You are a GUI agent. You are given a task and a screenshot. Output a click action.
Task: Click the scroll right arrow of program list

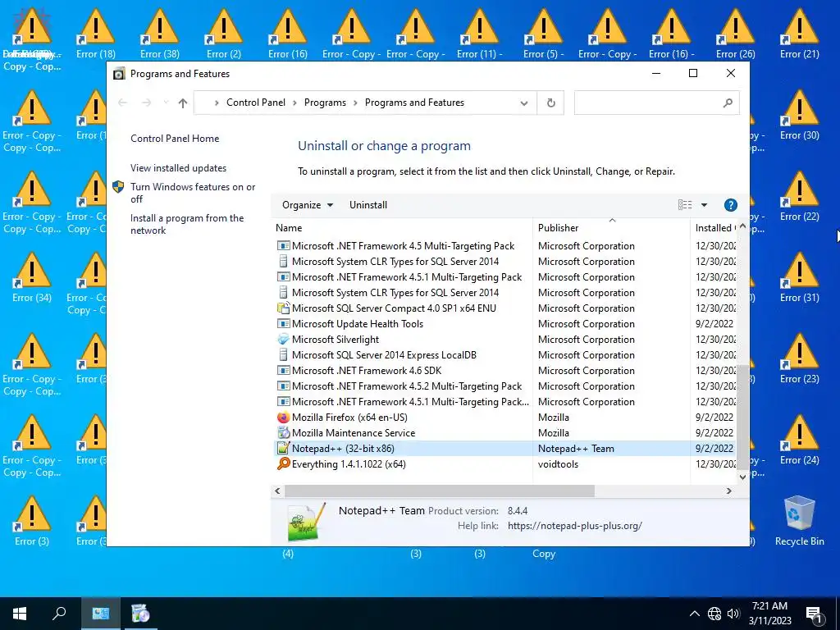(x=728, y=491)
